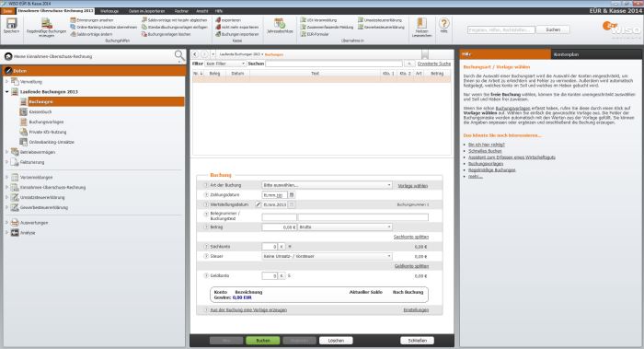The width and height of the screenshot is (644, 349).
Task: Click USt-Voranmeldung in ribbon
Action: tap(318, 19)
